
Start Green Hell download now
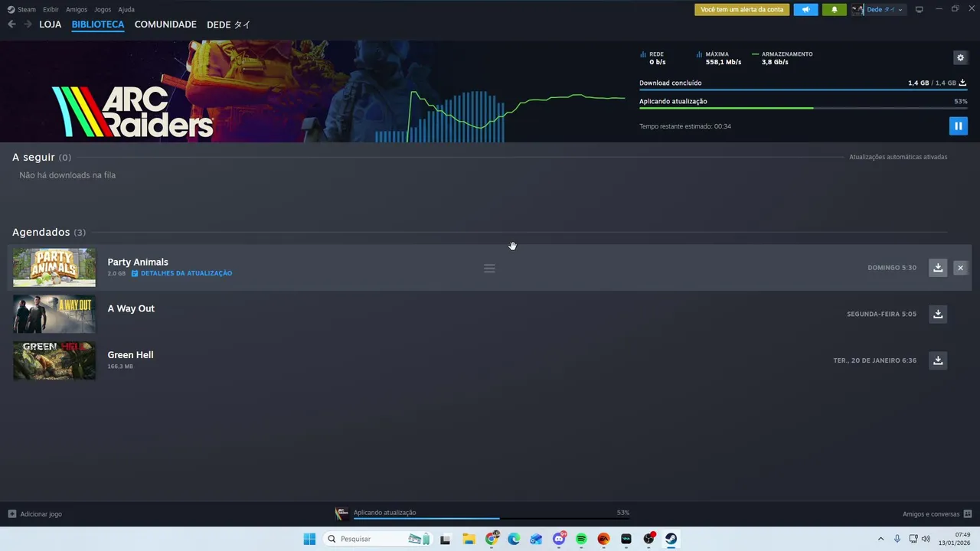pyautogui.click(x=937, y=360)
